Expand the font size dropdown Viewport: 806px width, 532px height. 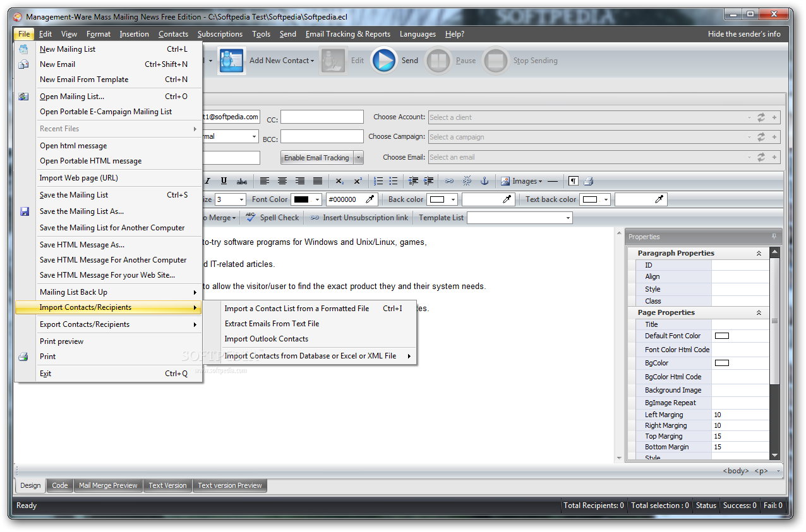[x=241, y=199]
